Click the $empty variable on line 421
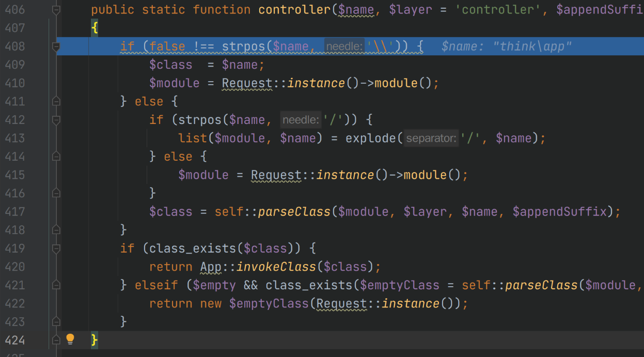Image resolution: width=644 pixels, height=357 pixels. pos(214,285)
